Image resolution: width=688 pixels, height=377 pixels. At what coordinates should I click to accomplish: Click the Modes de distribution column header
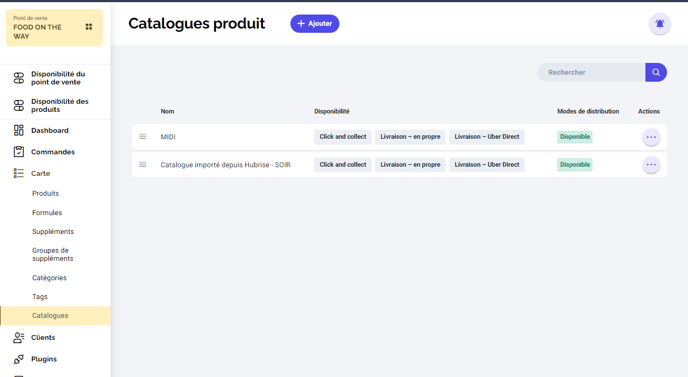[588, 111]
